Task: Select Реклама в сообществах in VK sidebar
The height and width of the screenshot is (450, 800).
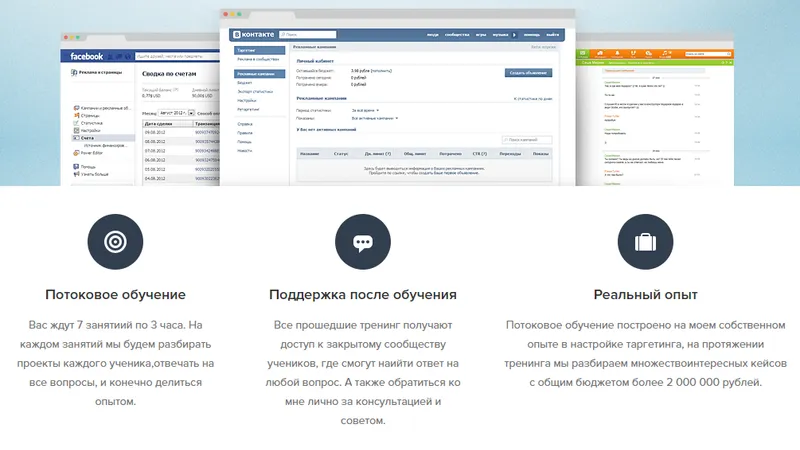Action: (258, 59)
